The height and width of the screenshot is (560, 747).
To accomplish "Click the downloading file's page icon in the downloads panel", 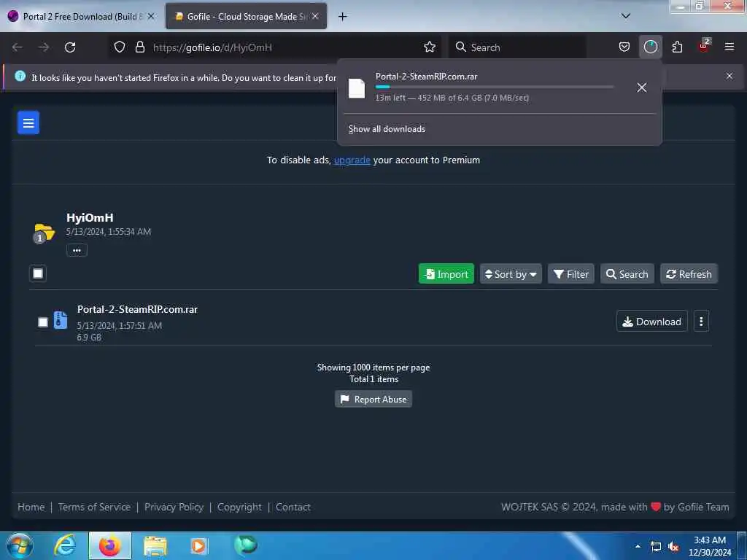I will coord(356,88).
